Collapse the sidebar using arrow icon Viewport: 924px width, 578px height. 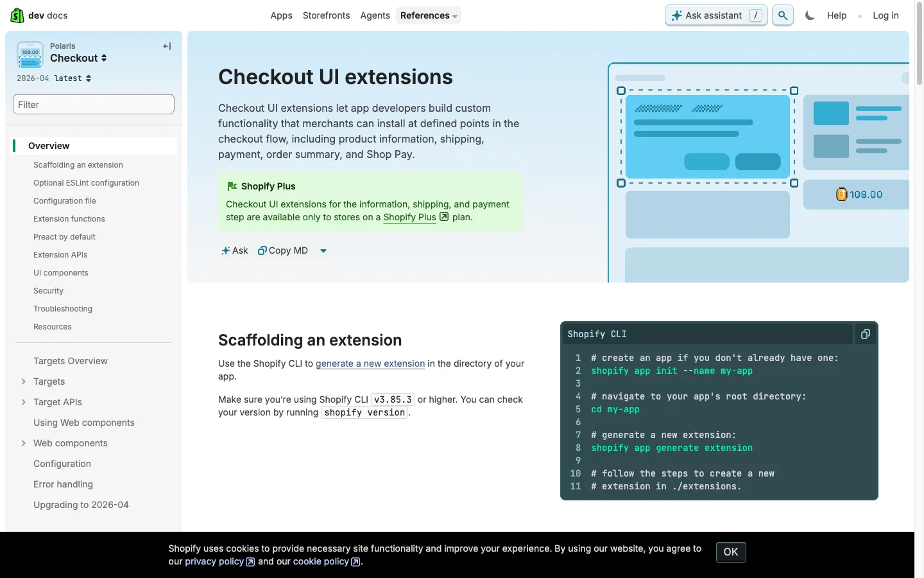coord(167,46)
